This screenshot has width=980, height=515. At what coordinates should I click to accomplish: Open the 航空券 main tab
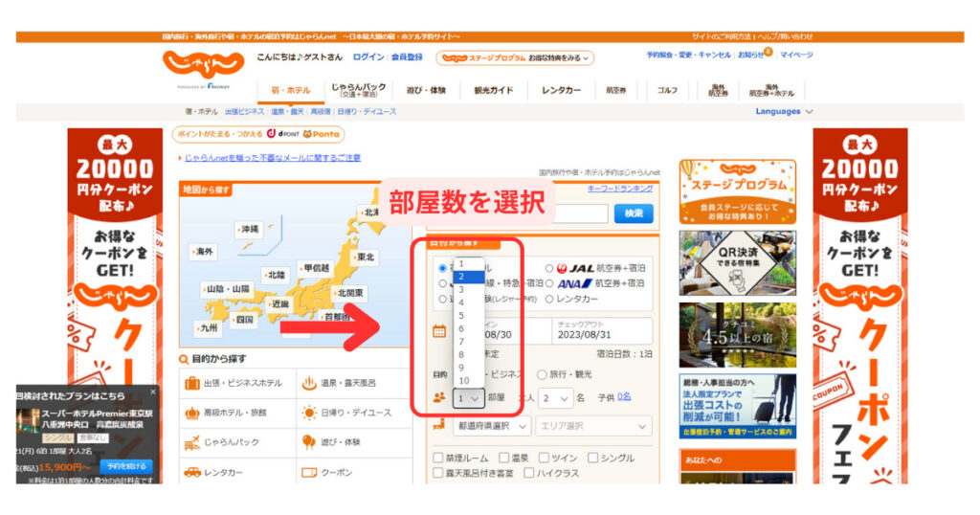click(x=616, y=91)
